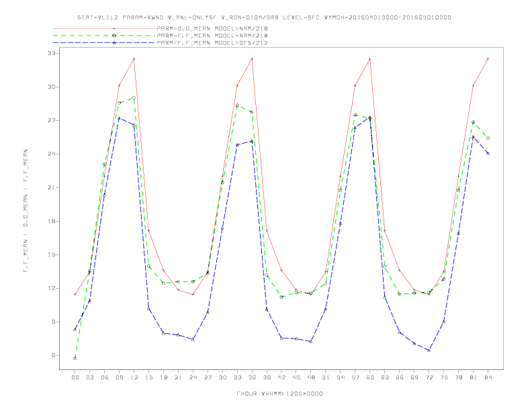Screen dimensions: 532x411
Task: Click the x-axis tick label 21
Action: click(x=178, y=377)
